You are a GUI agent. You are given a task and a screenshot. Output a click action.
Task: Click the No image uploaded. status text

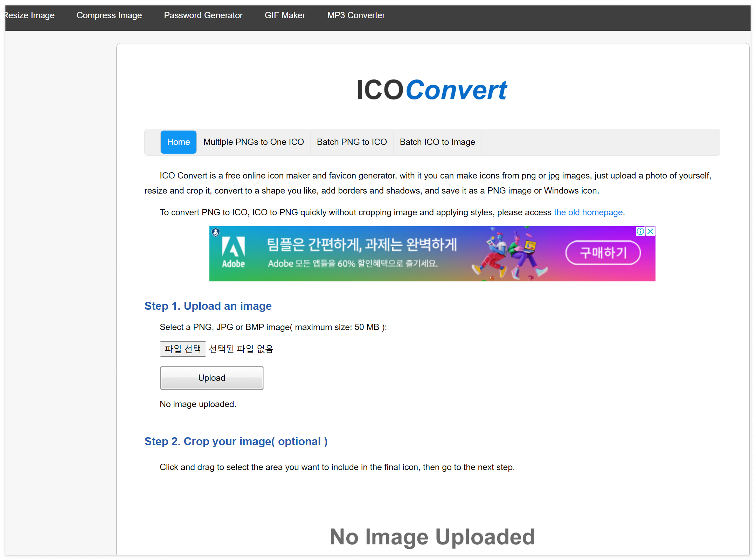coord(198,404)
